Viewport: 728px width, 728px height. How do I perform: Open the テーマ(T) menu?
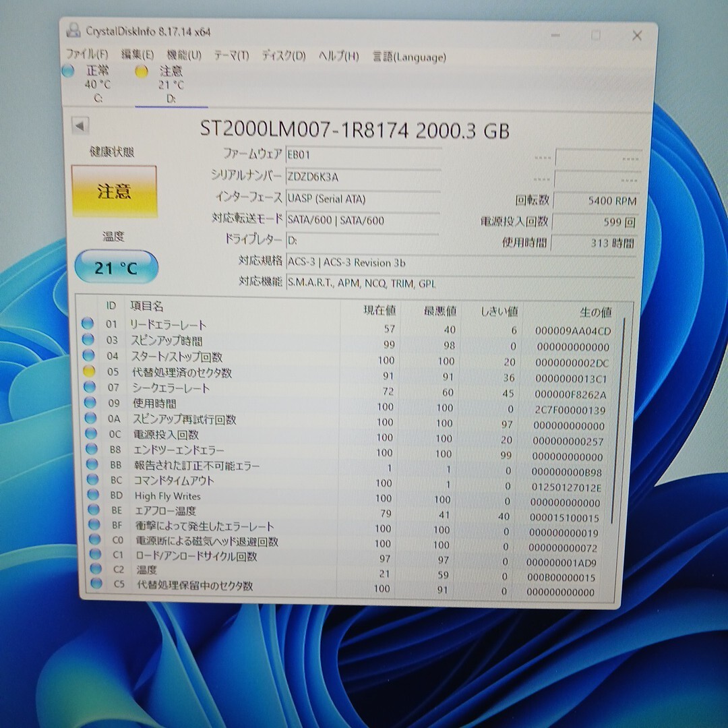[231, 56]
